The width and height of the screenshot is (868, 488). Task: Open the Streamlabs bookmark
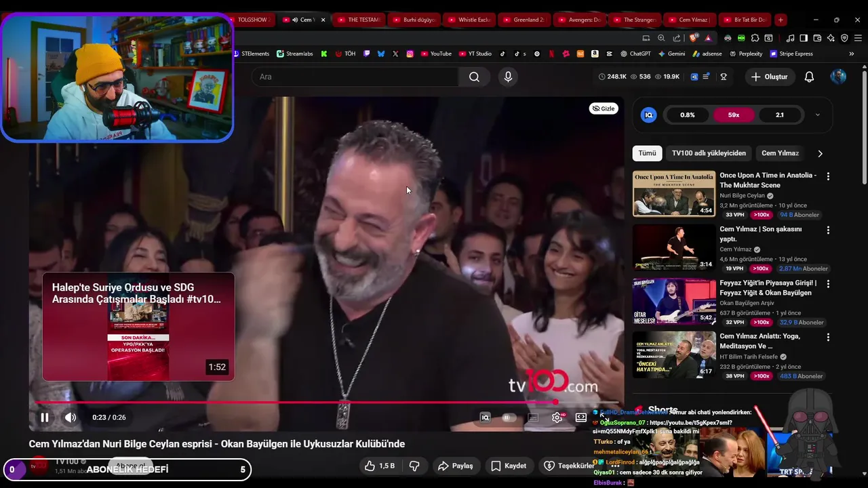pos(294,54)
